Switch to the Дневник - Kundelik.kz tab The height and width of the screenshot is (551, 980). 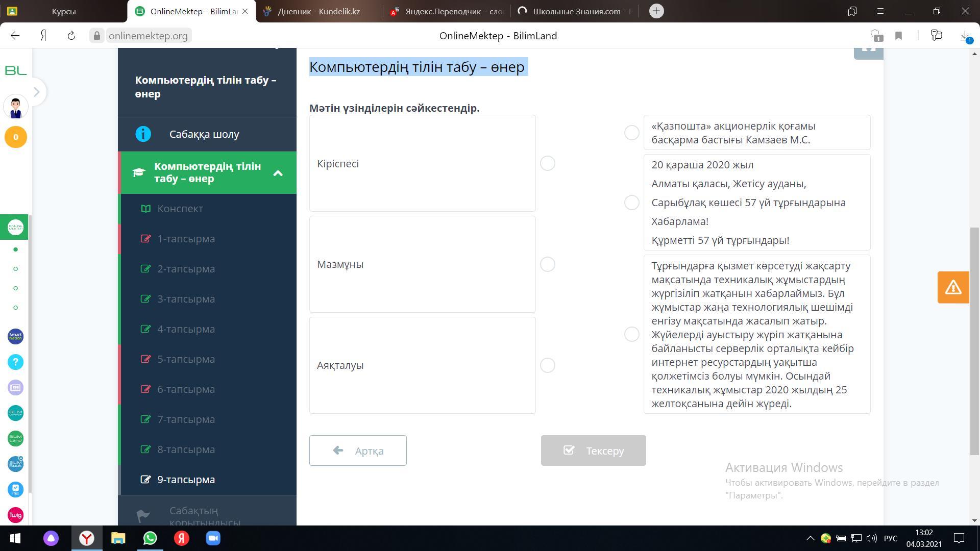tap(318, 11)
